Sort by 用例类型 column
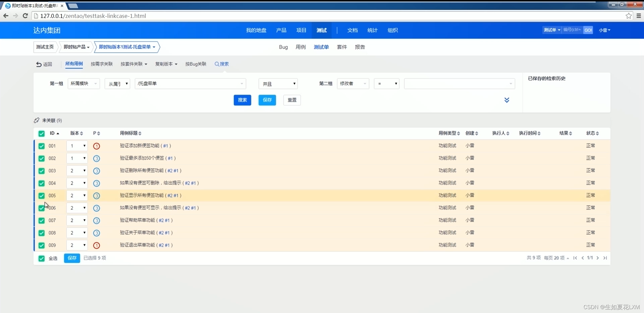This screenshot has width=644, height=313. 449,133
